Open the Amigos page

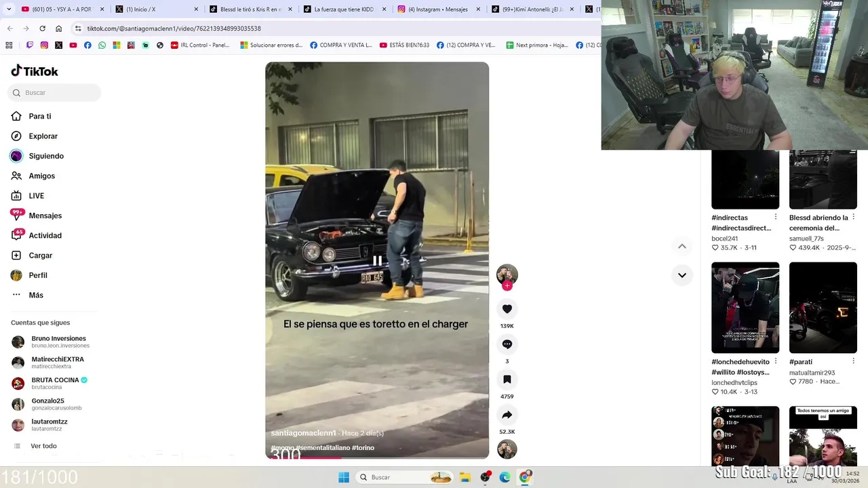33,176
